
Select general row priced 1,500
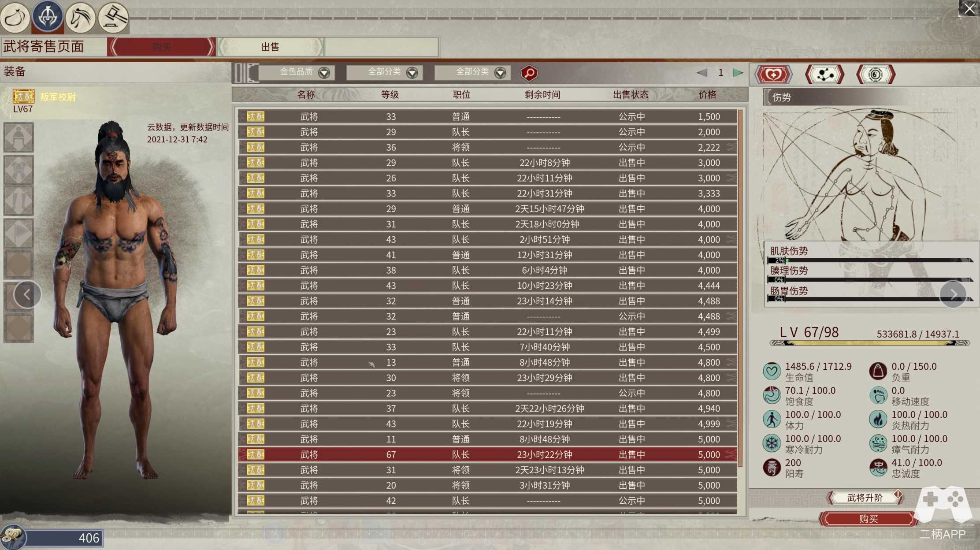pyautogui.click(x=487, y=116)
